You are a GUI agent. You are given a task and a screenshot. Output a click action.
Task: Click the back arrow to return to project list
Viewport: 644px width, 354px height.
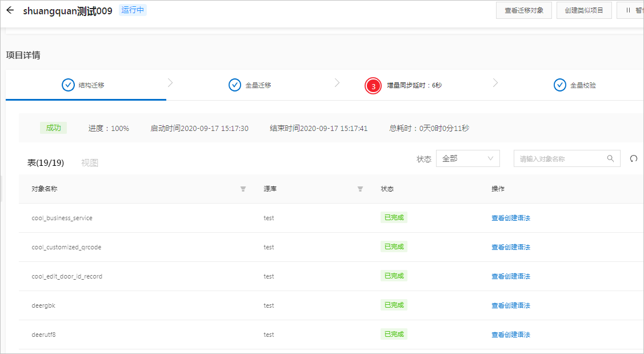coord(9,9)
